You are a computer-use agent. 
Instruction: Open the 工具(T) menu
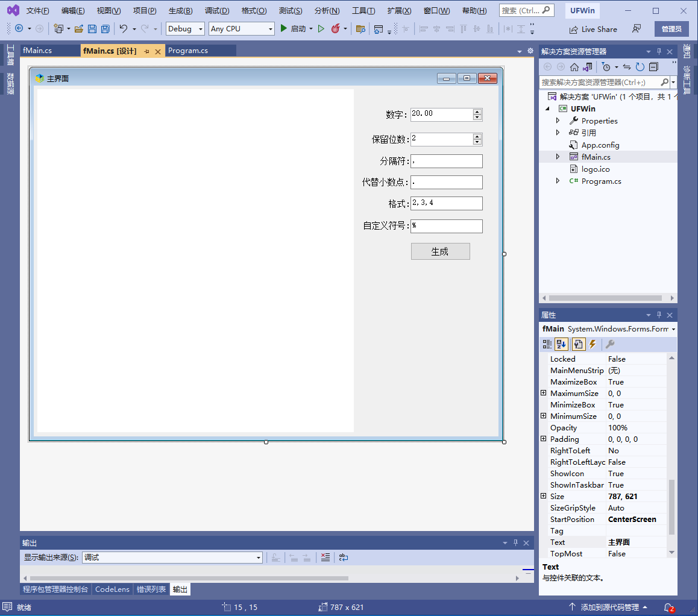(x=363, y=11)
